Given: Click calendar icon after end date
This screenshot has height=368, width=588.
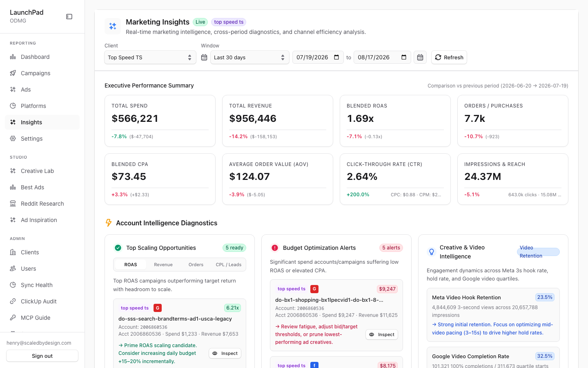Looking at the screenshot, I should 420,57.
